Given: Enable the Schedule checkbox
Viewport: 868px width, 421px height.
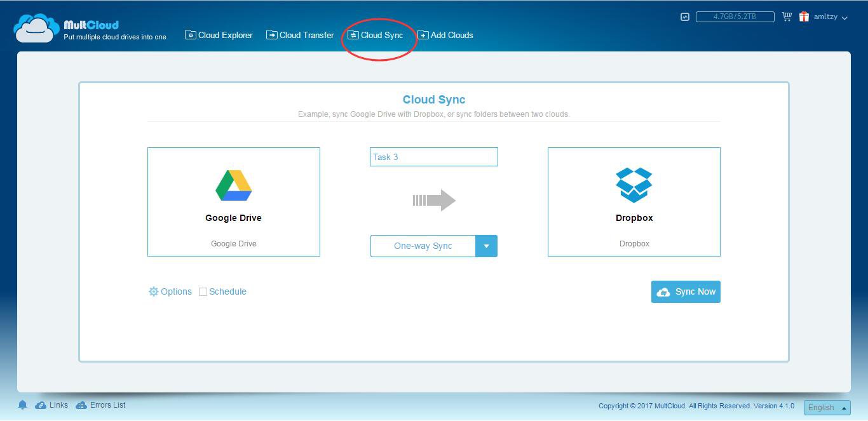Looking at the screenshot, I should 203,292.
